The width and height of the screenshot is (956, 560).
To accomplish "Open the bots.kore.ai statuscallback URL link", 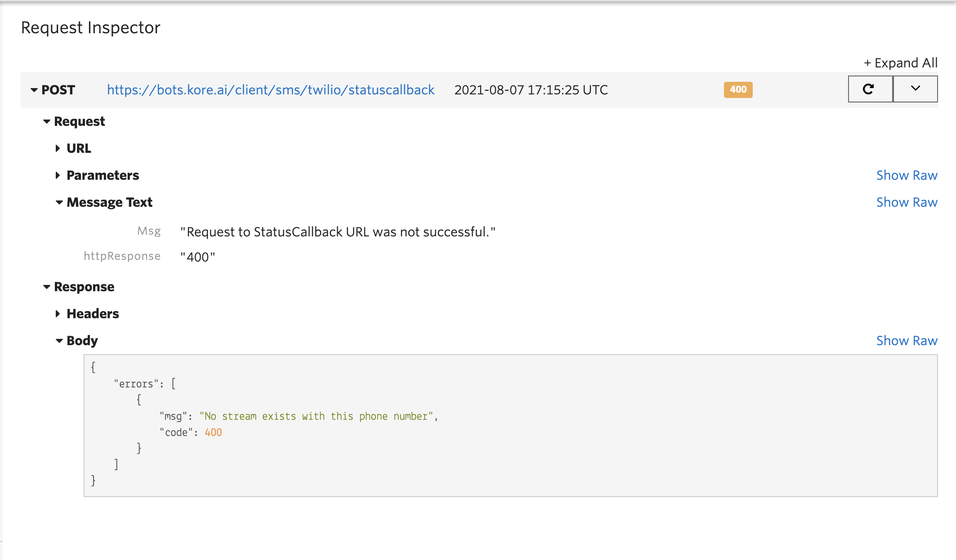I will (271, 90).
